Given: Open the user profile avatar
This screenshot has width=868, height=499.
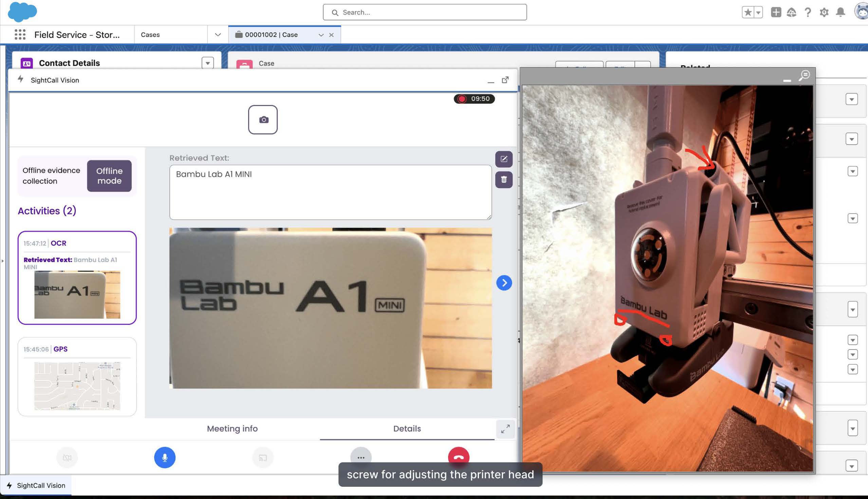Looking at the screenshot, I should [x=862, y=12].
